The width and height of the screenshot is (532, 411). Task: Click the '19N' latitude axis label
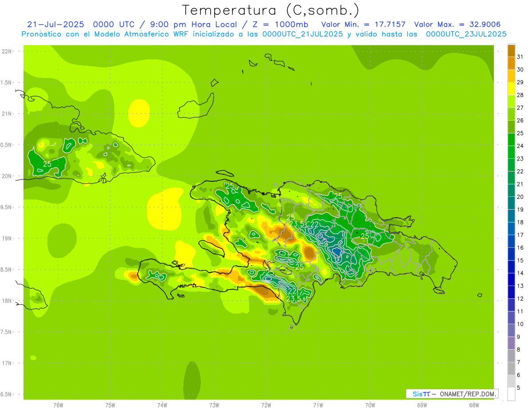click(x=7, y=239)
